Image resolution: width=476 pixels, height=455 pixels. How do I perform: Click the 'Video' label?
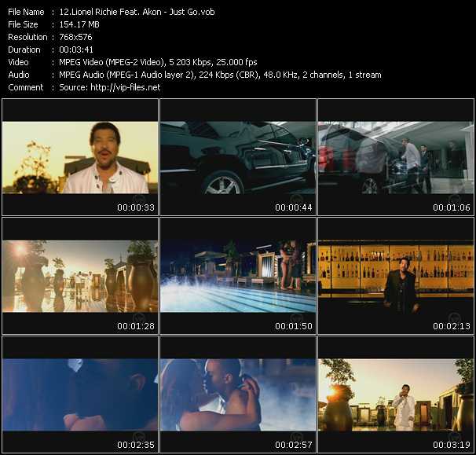(18, 62)
